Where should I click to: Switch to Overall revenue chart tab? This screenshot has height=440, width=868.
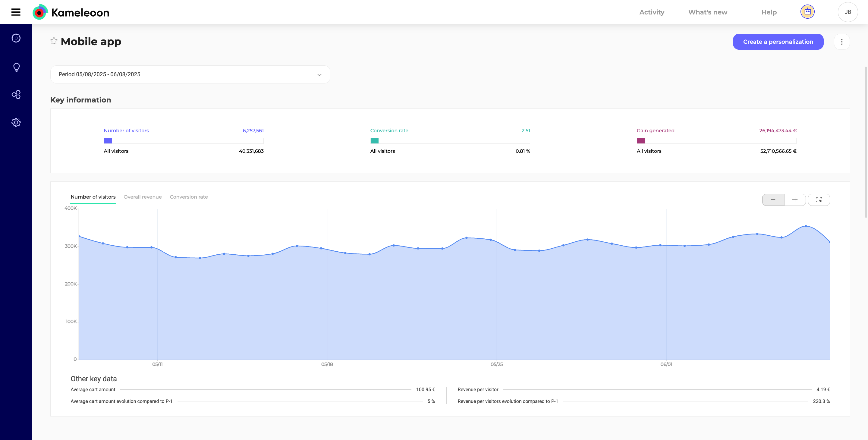click(x=143, y=197)
